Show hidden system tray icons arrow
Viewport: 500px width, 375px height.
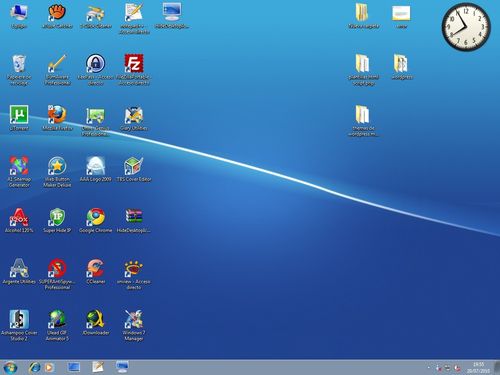tap(429, 368)
